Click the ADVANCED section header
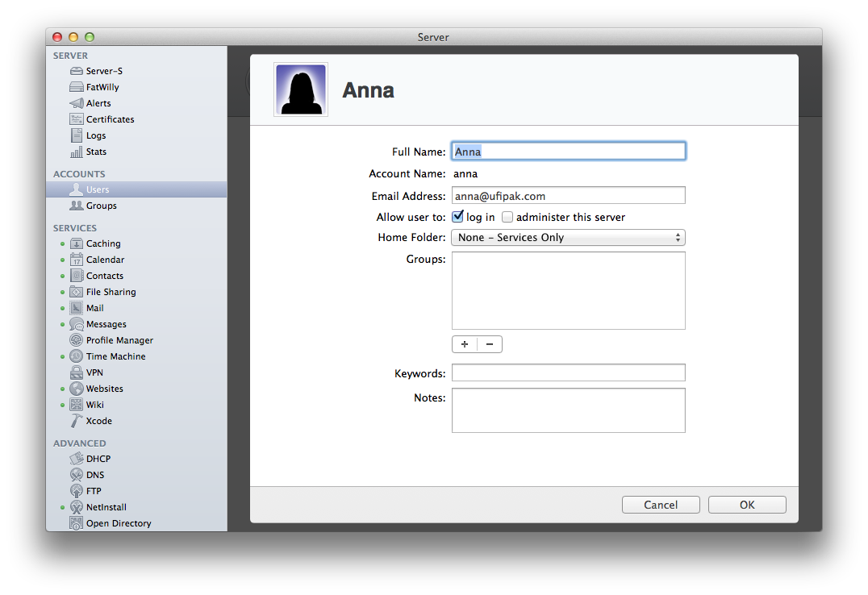The height and width of the screenshot is (595, 868). pos(80,443)
